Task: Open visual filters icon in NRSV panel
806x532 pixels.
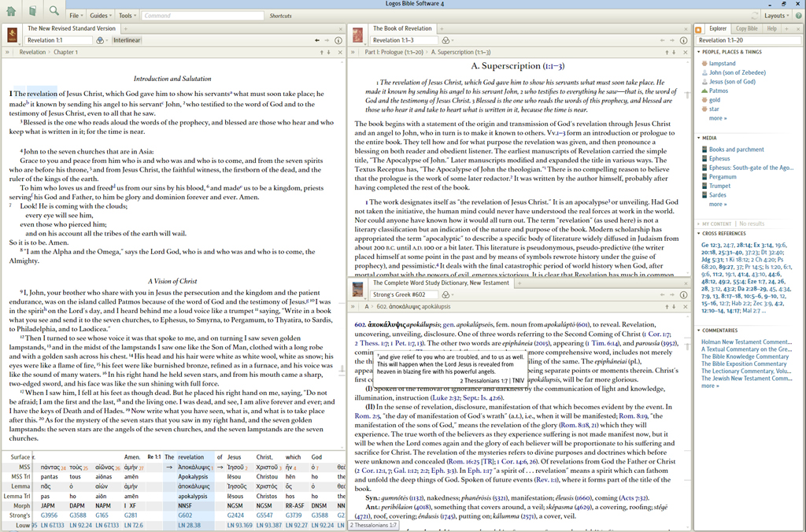Action: coord(101,40)
